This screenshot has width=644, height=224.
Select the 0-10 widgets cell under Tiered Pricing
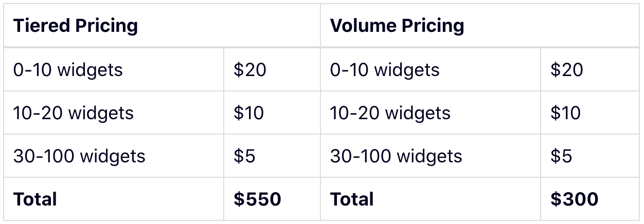(68, 70)
